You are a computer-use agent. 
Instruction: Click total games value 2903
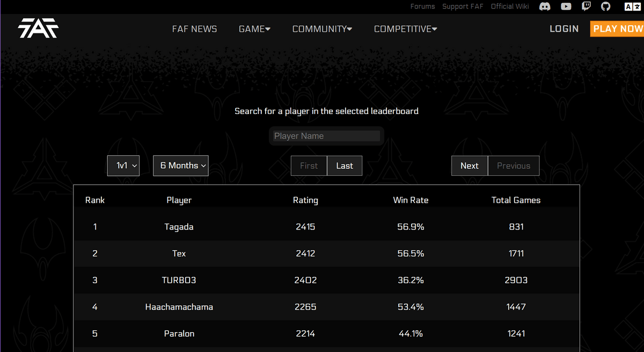point(516,280)
